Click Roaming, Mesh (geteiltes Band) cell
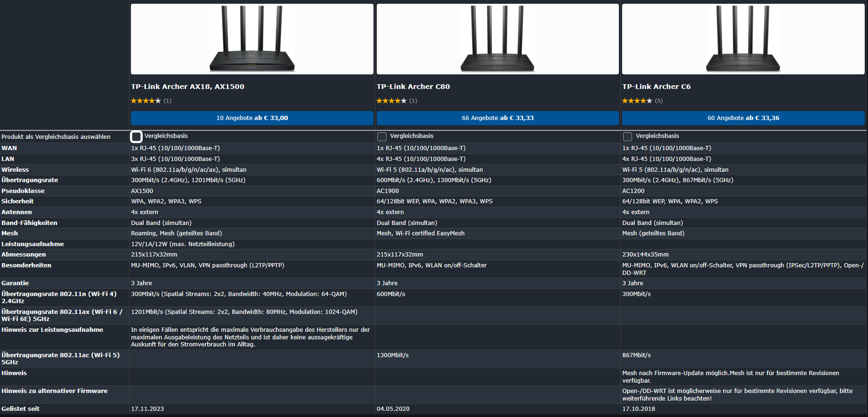868x417 pixels. 176,233
